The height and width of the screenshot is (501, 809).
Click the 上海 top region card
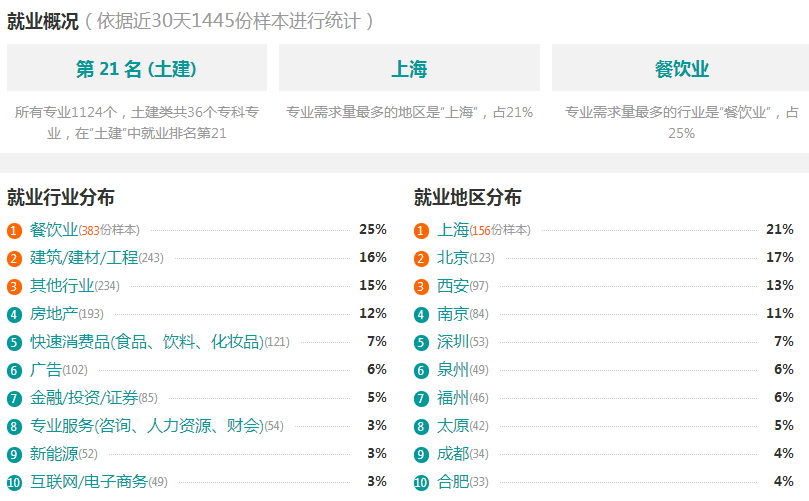pos(409,68)
